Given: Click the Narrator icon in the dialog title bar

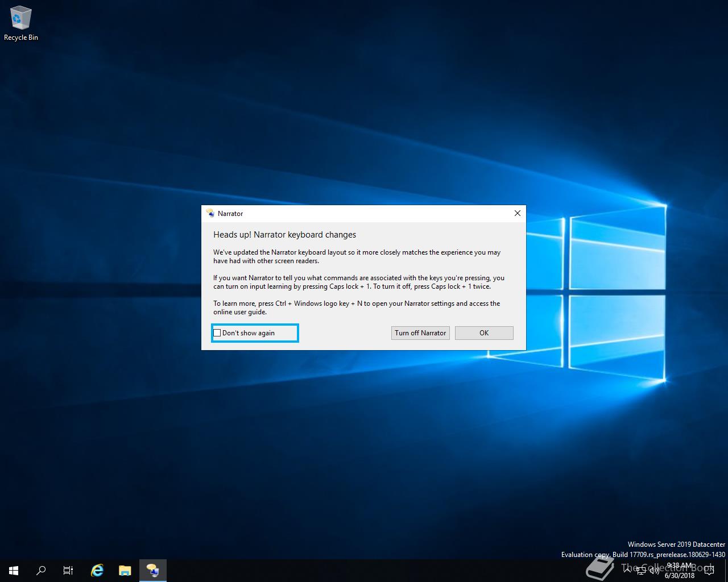Looking at the screenshot, I should click(210, 213).
